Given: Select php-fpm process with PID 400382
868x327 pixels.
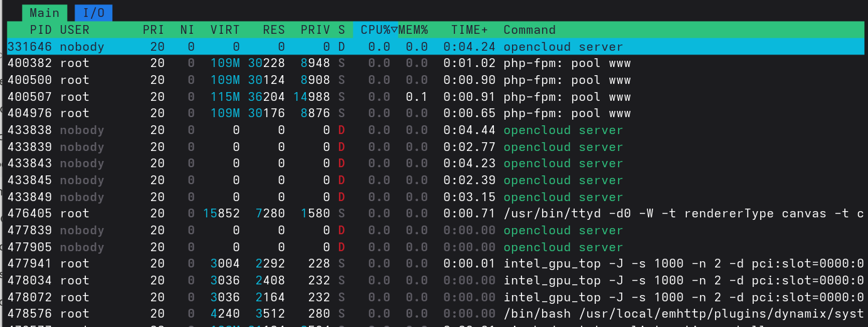Looking at the screenshot, I should 435,63.
